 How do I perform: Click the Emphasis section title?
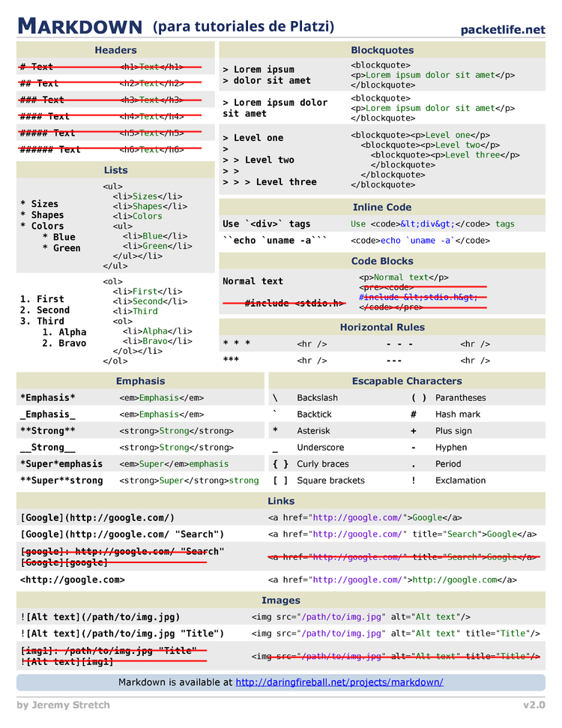[140, 381]
